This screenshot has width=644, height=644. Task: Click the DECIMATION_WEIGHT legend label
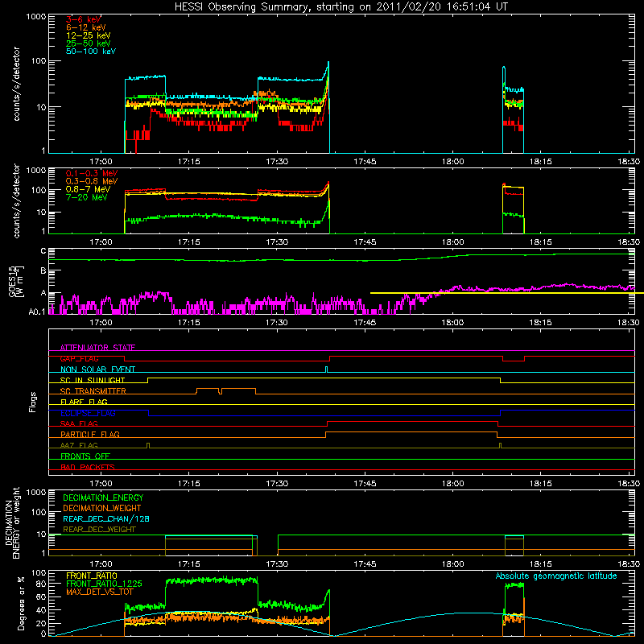pyautogui.click(x=102, y=508)
